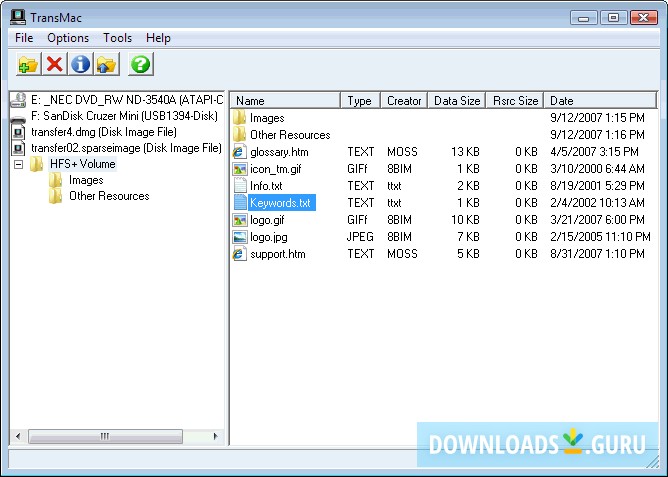This screenshot has width=668, height=477.
Task: Sort by the Creator column header
Action: (404, 101)
